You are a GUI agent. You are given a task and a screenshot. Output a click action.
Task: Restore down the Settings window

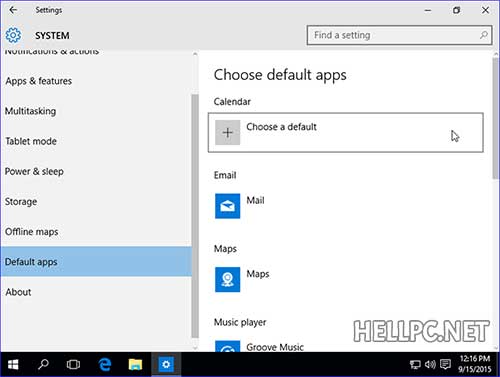[x=456, y=10]
